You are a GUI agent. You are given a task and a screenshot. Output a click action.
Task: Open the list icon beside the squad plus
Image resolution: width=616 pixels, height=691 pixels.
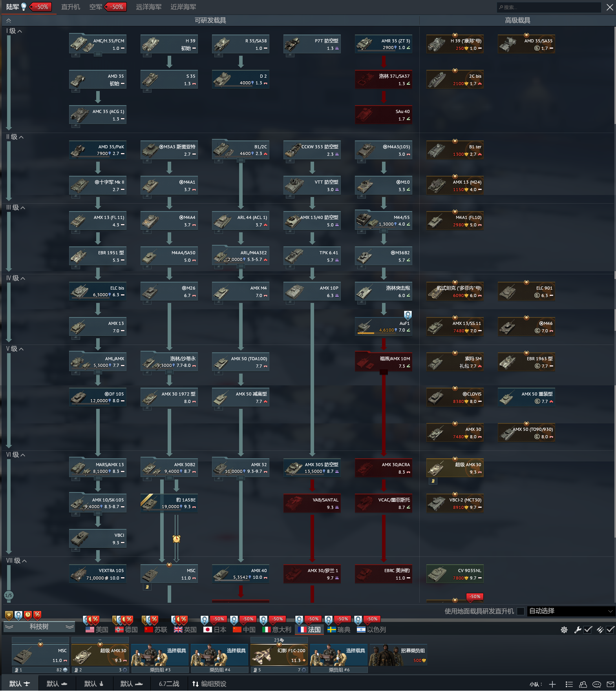click(x=569, y=684)
